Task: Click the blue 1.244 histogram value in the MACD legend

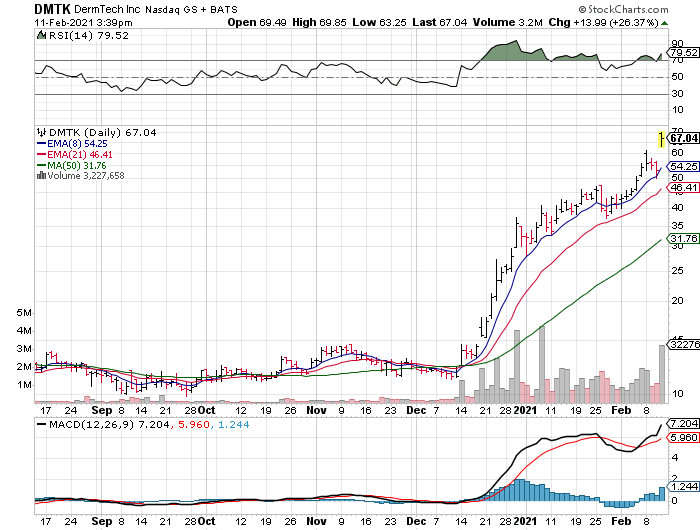Action: (x=233, y=425)
